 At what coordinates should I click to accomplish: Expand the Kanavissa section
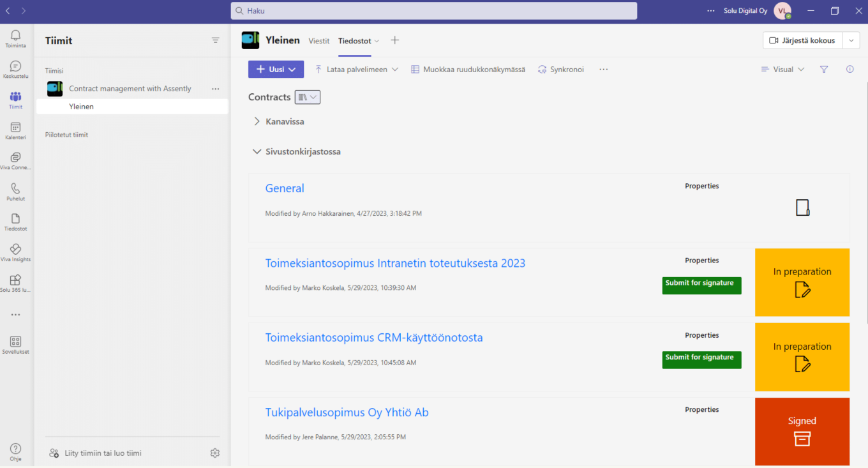click(257, 121)
